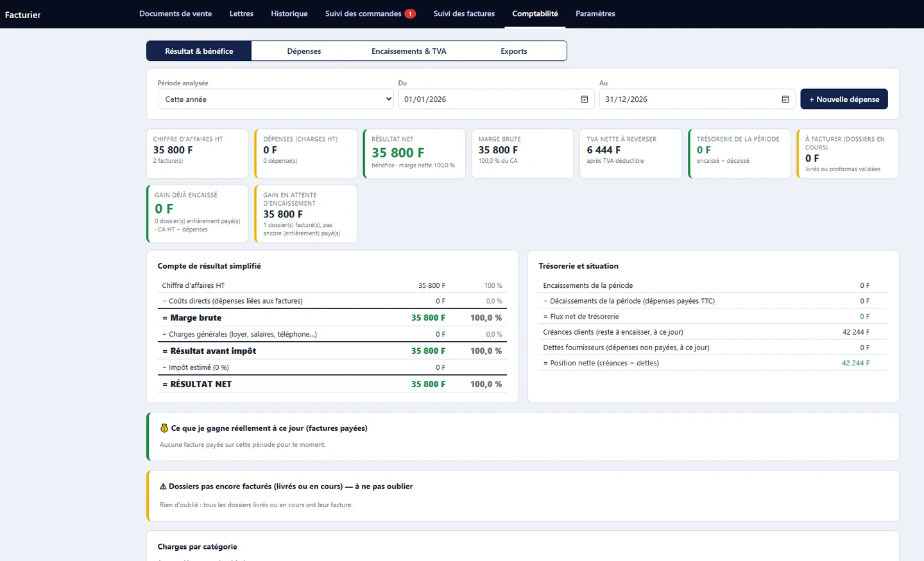Open Historique page
The image size is (924, 561).
[289, 13]
